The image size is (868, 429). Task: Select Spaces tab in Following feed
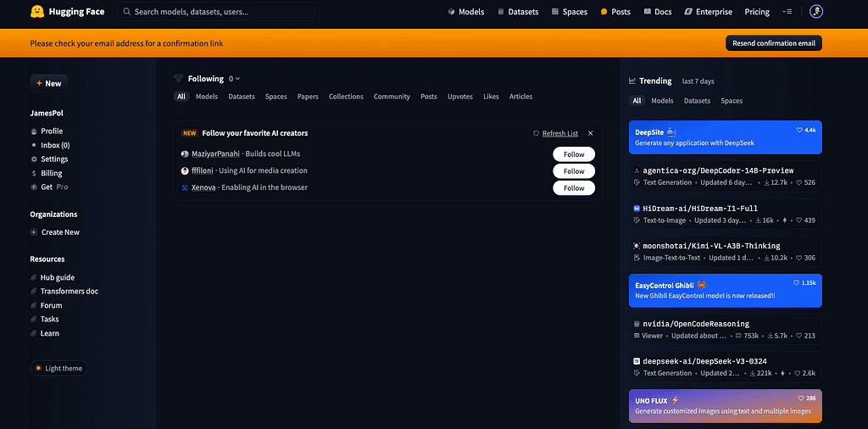pos(275,97)
